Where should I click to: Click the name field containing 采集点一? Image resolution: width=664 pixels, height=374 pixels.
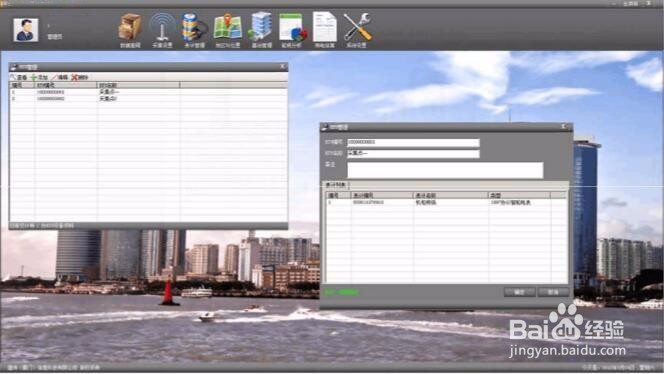point(413,153)
